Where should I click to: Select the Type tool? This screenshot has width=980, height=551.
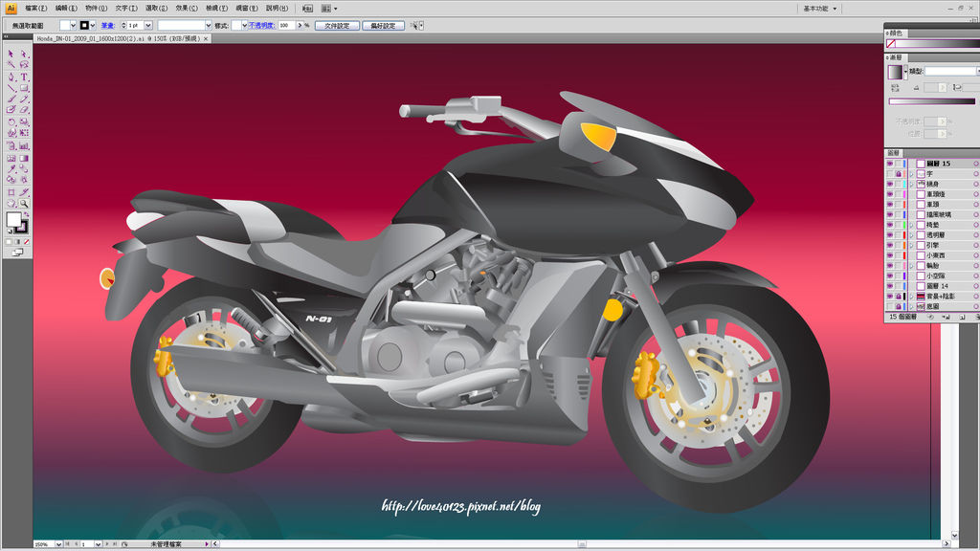pos(24,77)
